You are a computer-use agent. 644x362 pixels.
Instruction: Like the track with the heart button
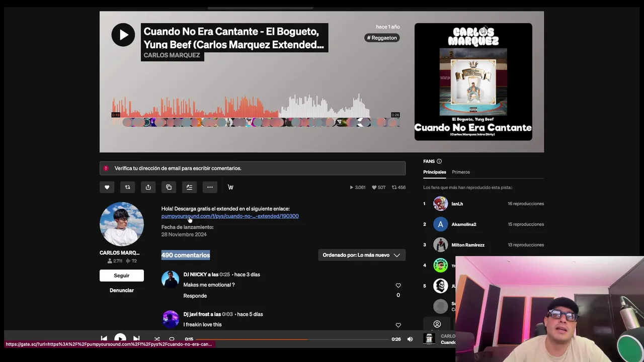point(107,187)
